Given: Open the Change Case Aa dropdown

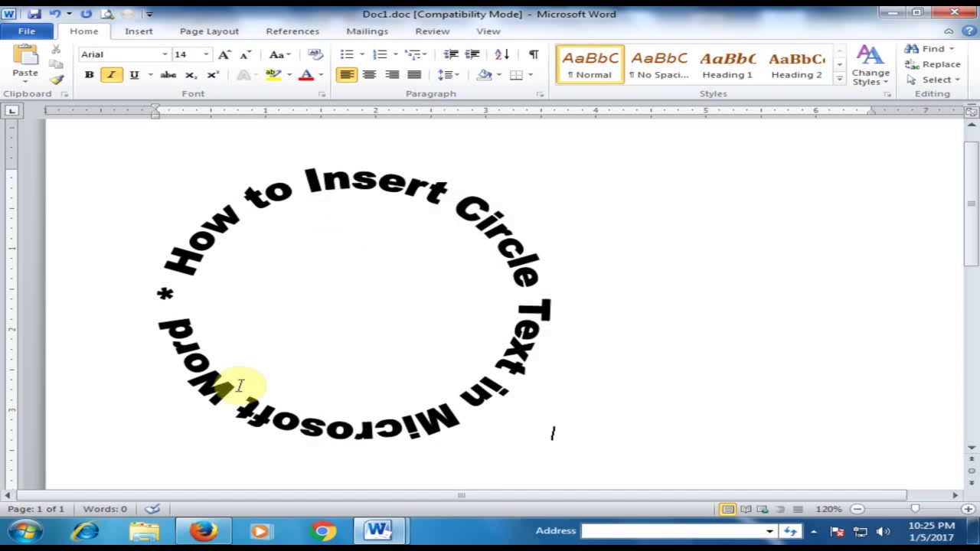Looking at the screenshot, I should [x=279, y=54].
